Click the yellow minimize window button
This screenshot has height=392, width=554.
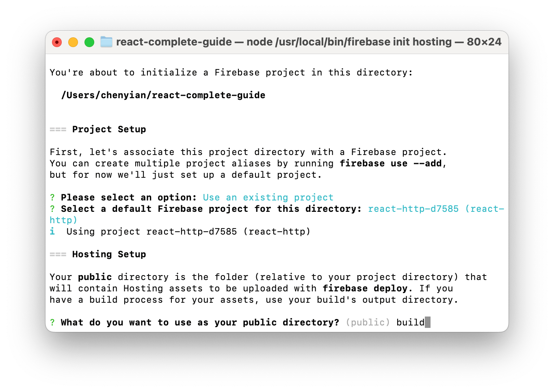coord(73,42)
